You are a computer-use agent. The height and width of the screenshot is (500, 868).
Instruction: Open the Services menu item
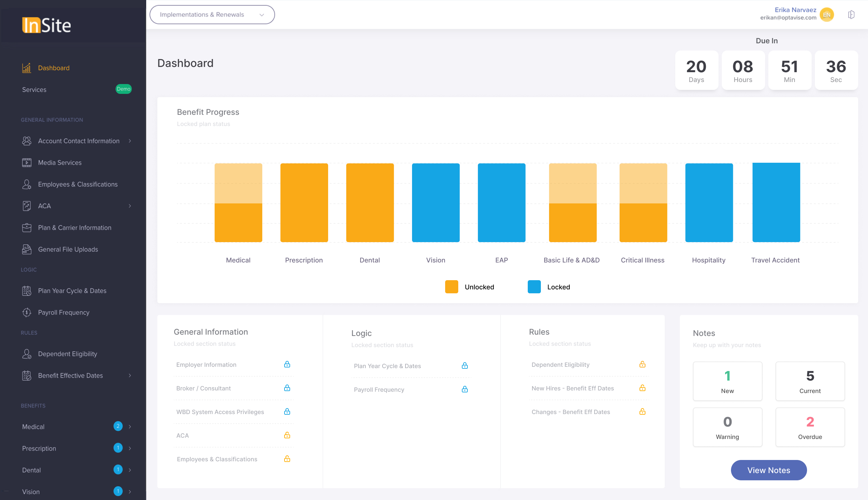tap(34, 90)
